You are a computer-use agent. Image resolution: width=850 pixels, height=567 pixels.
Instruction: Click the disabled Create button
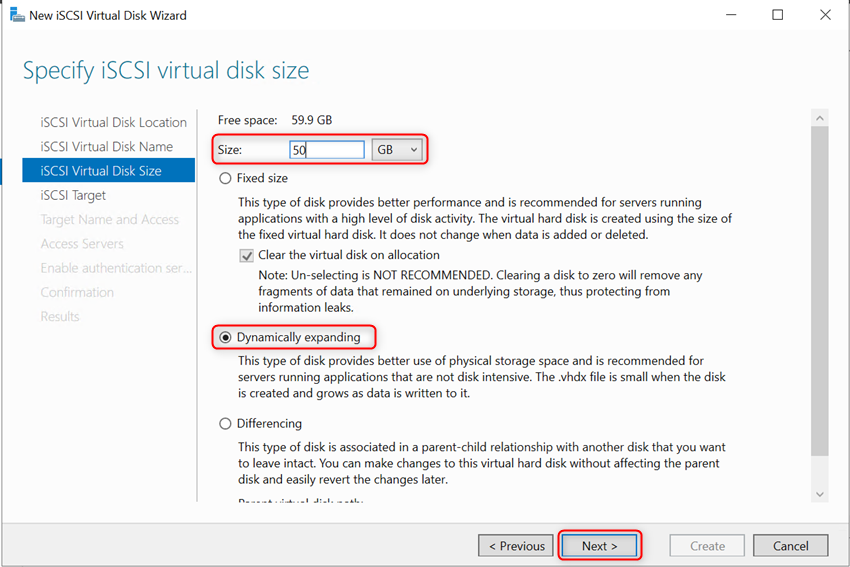(707, 546)
